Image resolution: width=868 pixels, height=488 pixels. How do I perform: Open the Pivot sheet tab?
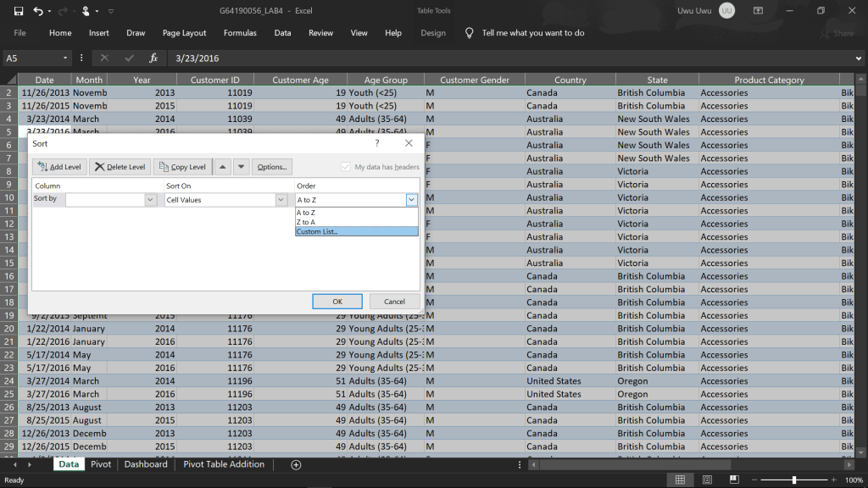101,464
